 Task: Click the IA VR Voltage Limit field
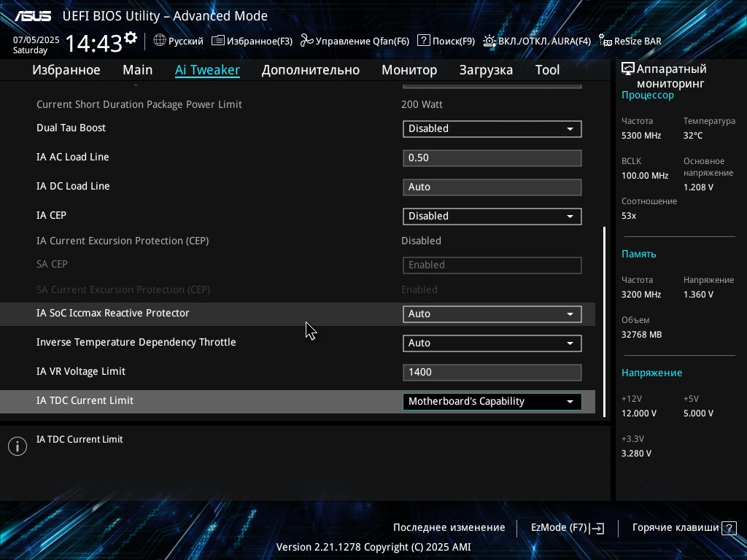(x=492, y=373)
